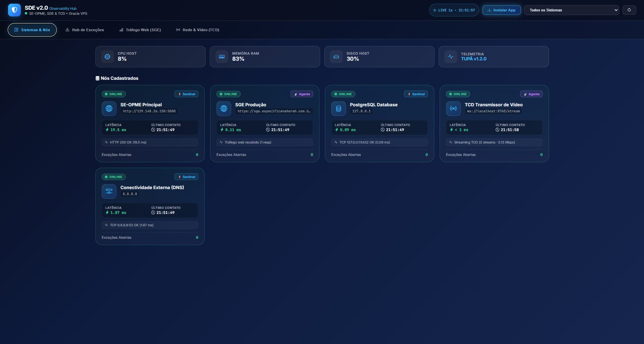This screenshot has width=644, height=344.
Task: Click the refresh icon button
Action: (629, 10)
